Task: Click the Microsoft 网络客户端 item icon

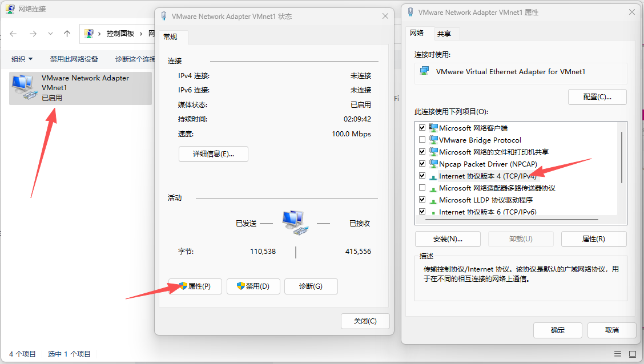Action: (433, 128)
